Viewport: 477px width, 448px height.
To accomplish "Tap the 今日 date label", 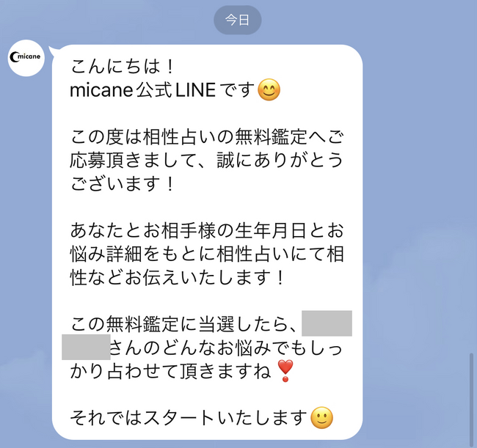I will point(237,20).
